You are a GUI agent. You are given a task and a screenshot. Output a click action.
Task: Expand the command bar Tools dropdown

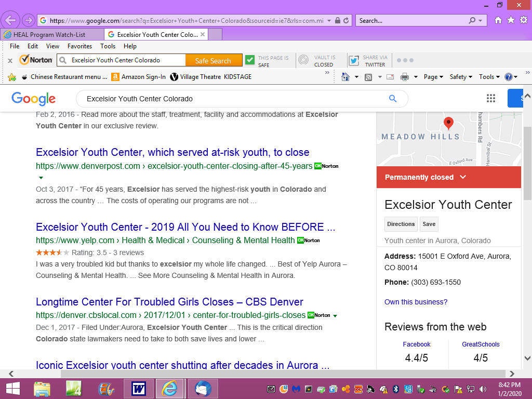tap(489, 77)
